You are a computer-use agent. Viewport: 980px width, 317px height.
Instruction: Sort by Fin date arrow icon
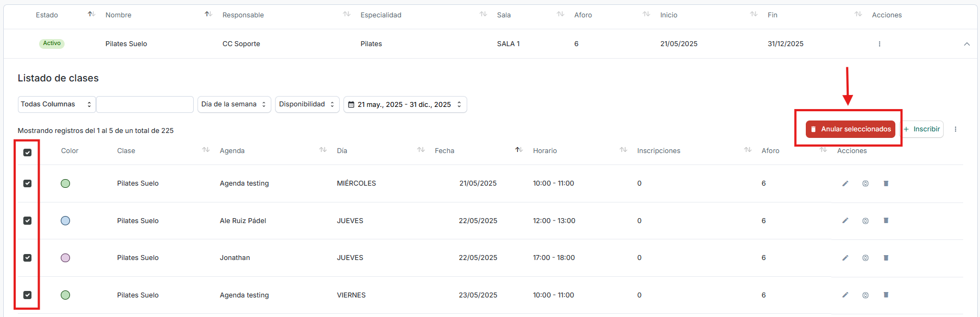[858, 14]
